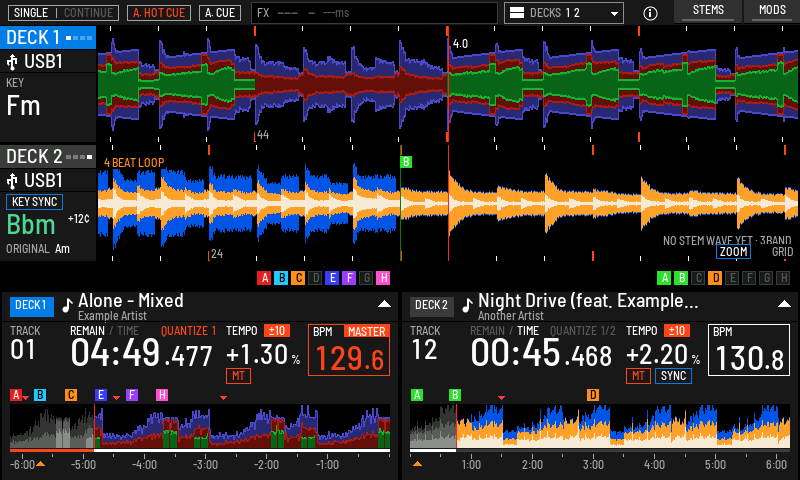The image size is (800, 480).
Task: Change Deck 1 tempo range ±10
Action: tap(277, 331)
